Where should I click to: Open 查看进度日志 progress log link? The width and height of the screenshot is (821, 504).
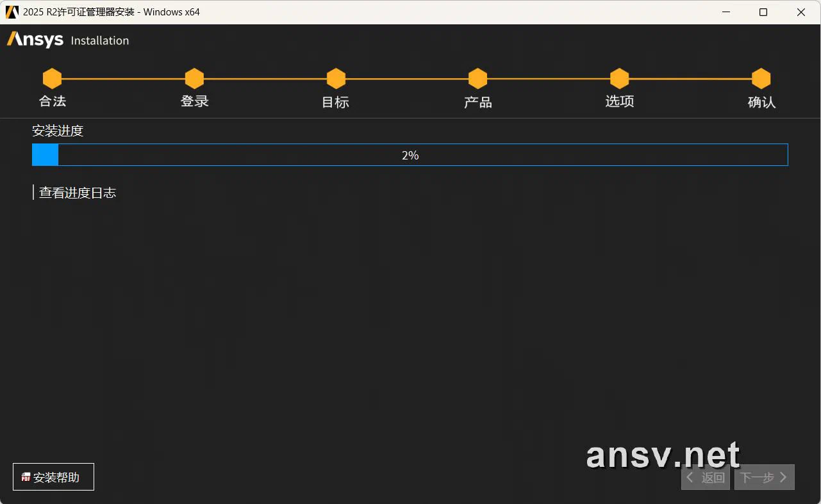[x=78, y=193]
